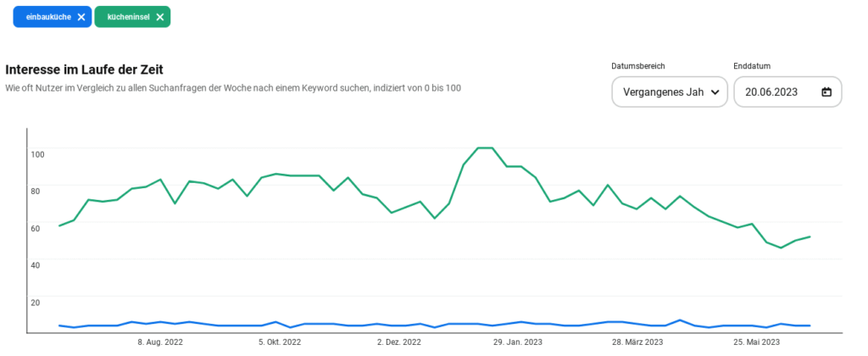Screen dimensions: 868x356
Task: Click the 25. Mai 2023 x-axis label
Action: pos(756,342)
